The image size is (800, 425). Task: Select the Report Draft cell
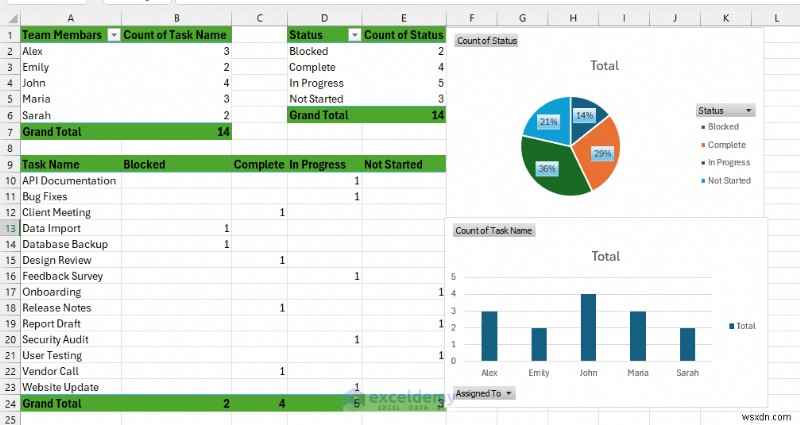click(x=71, y=323)
